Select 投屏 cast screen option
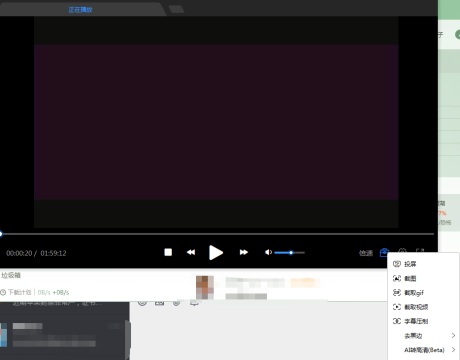 coord(405,264)
